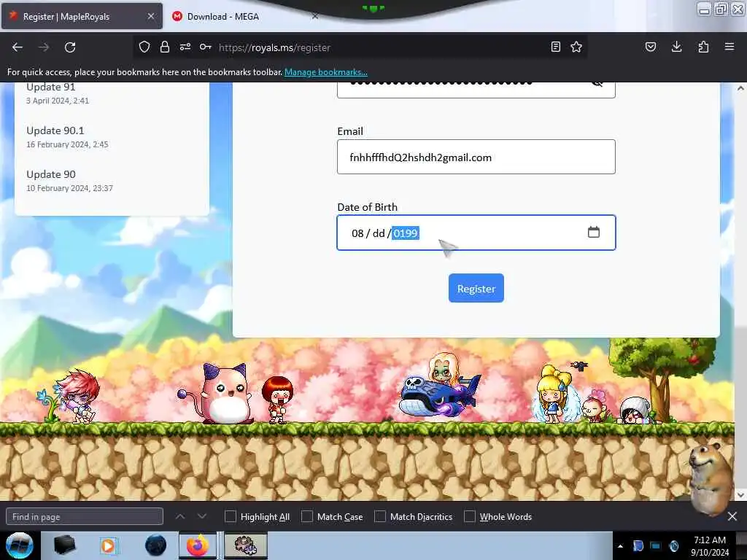Open the black box taskbar icon
Screen dimensions: 747x560
click(64, 545)
